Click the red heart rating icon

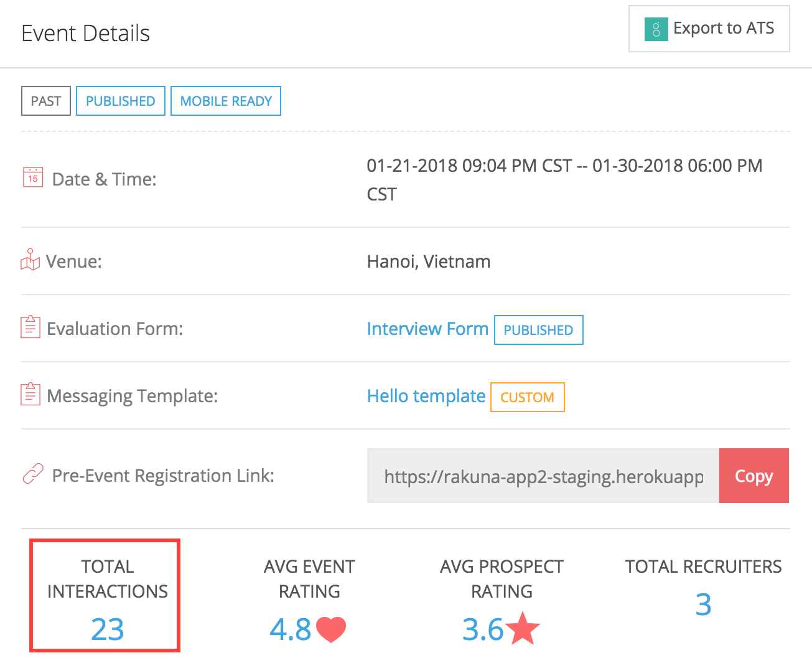331,629
